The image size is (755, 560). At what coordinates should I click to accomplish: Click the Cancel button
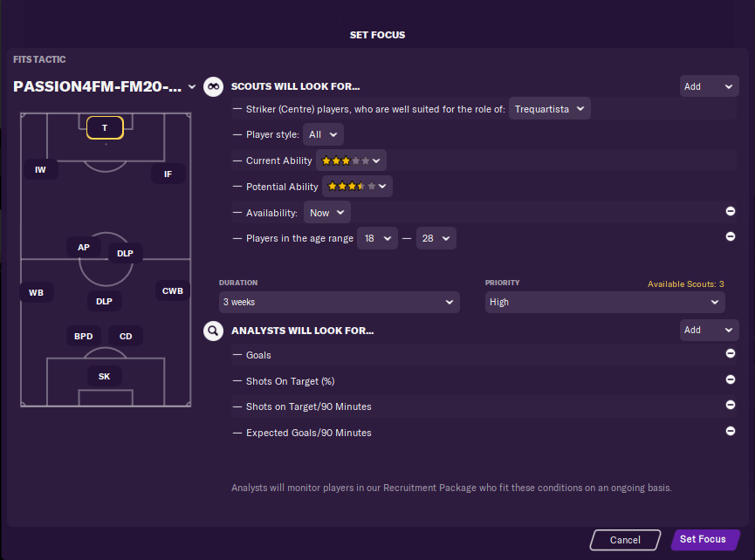point(625,540)
